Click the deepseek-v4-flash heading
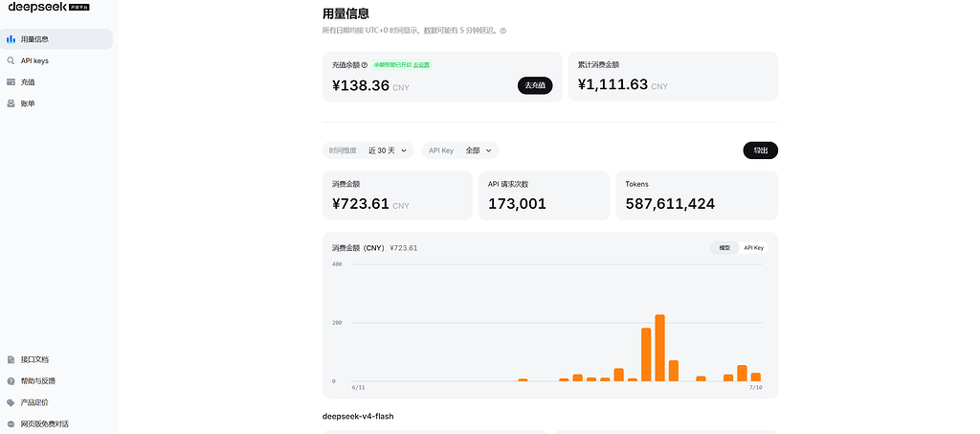 point(358,416)
